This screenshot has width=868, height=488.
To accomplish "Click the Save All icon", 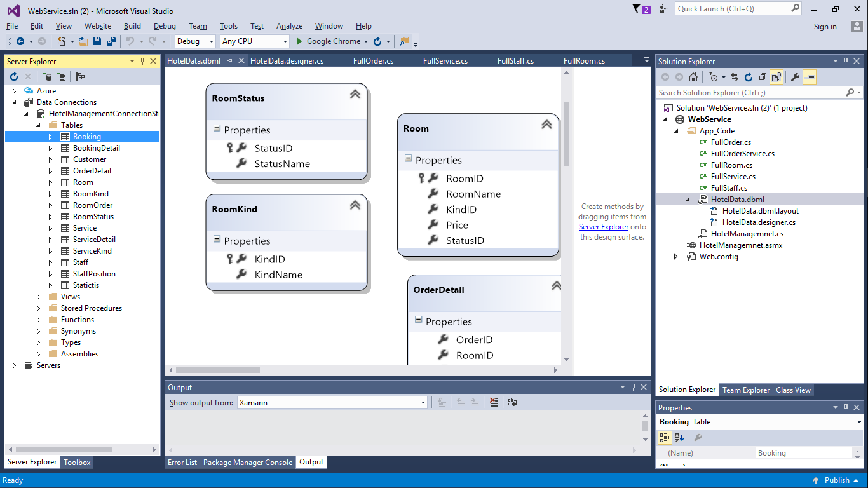I will pyautogui.click(x=111, y=41).
